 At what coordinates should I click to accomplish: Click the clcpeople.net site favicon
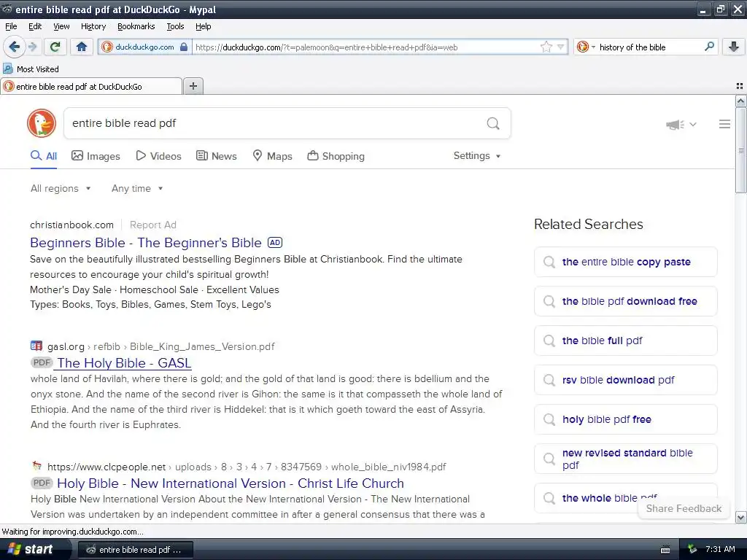point(36,466)
